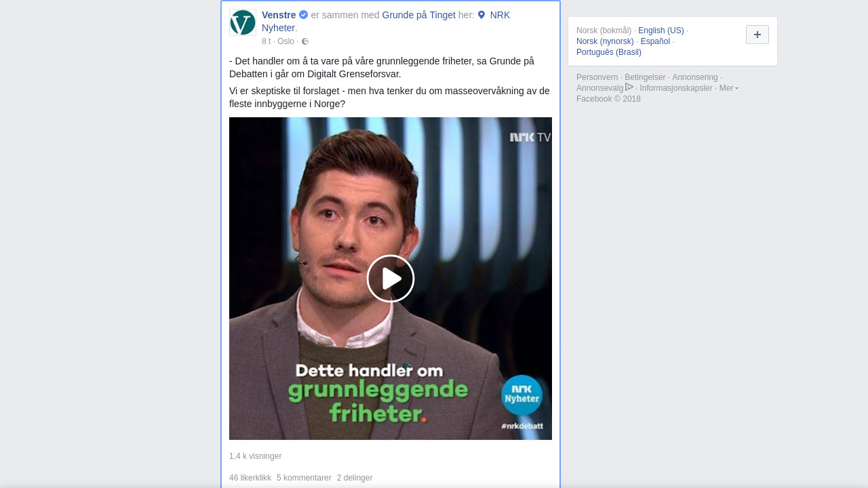This screenshot has height=488, width=868.
Task: Open Grunde på Tinget profile link
Action: click(x=418, y=15)
